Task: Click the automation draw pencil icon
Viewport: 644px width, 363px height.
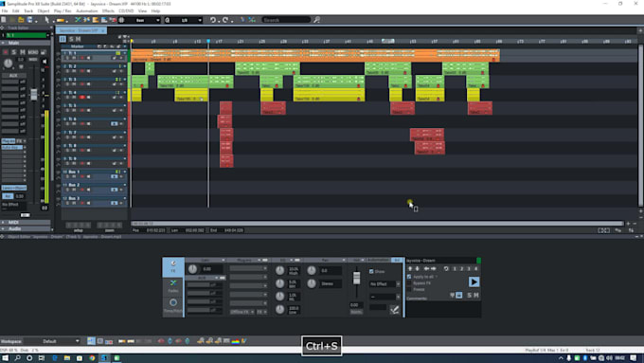Action: click(x=394, y=310)
